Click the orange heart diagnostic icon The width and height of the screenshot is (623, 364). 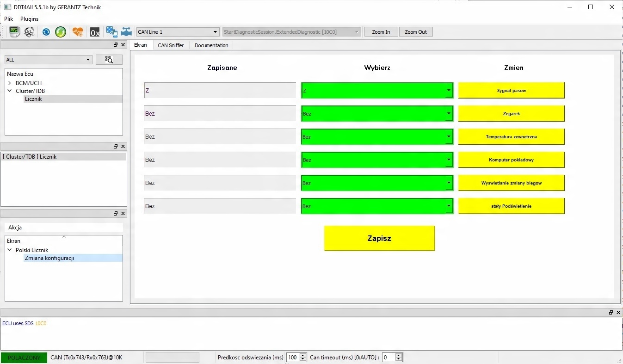coord(78,32)
